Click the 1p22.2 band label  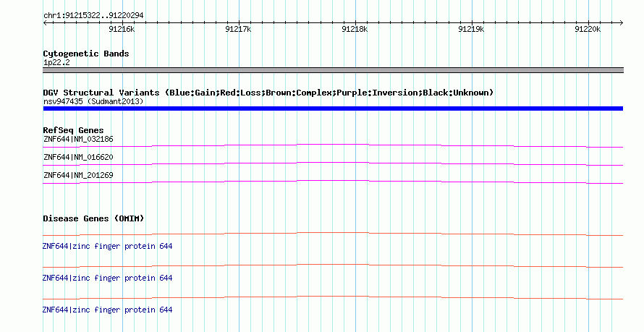[56, 62]
